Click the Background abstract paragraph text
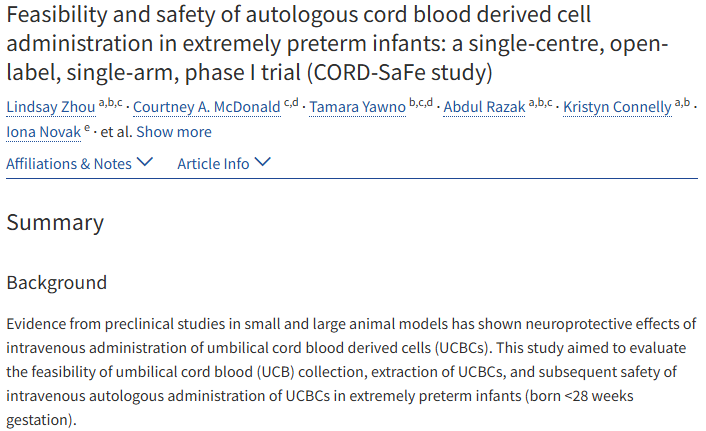This screenshot has width=706, height=431. (351, 372)
